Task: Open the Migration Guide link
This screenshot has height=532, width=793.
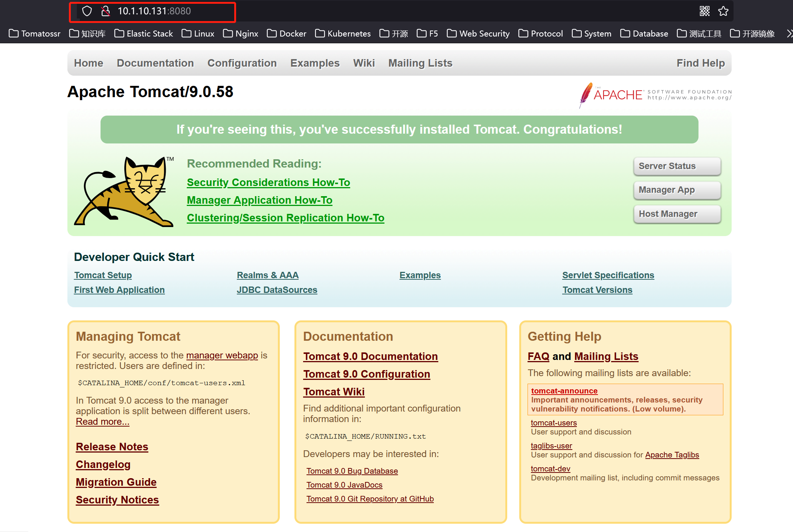Action: [116, 482]
